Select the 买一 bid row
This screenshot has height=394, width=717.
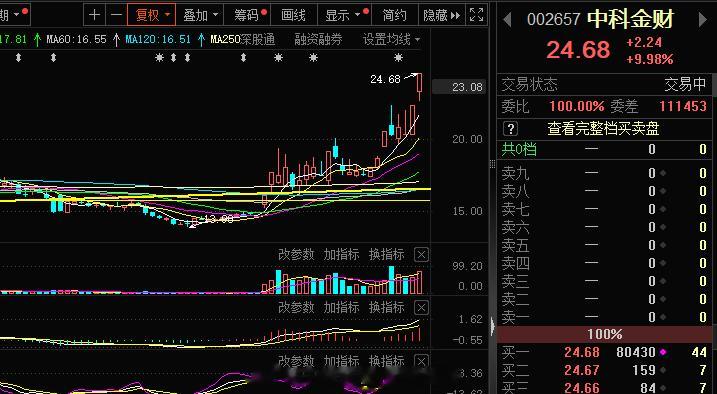click(x=605, y=352)
